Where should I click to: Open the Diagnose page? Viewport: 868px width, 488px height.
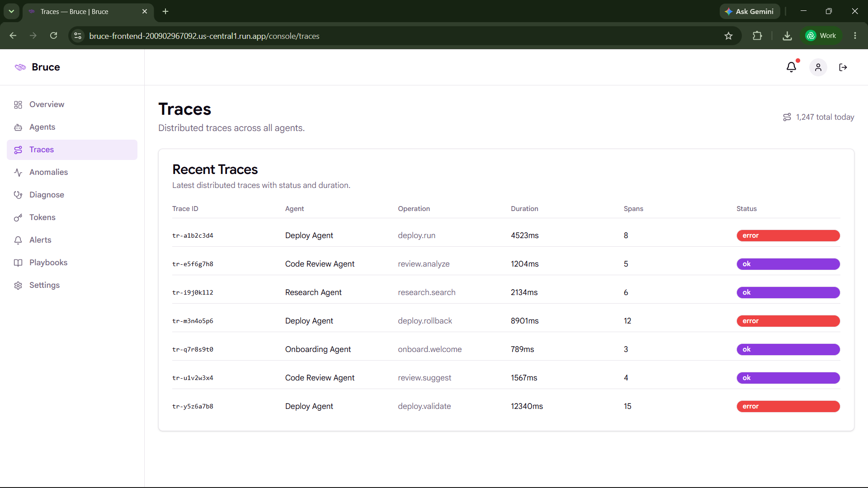coord(72,195)
